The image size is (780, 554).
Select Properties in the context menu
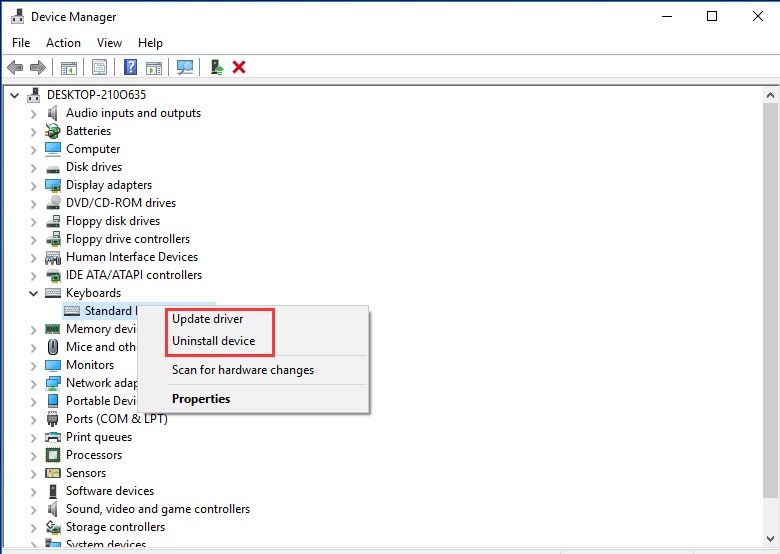pyautogui.click(x=201, y=399)
